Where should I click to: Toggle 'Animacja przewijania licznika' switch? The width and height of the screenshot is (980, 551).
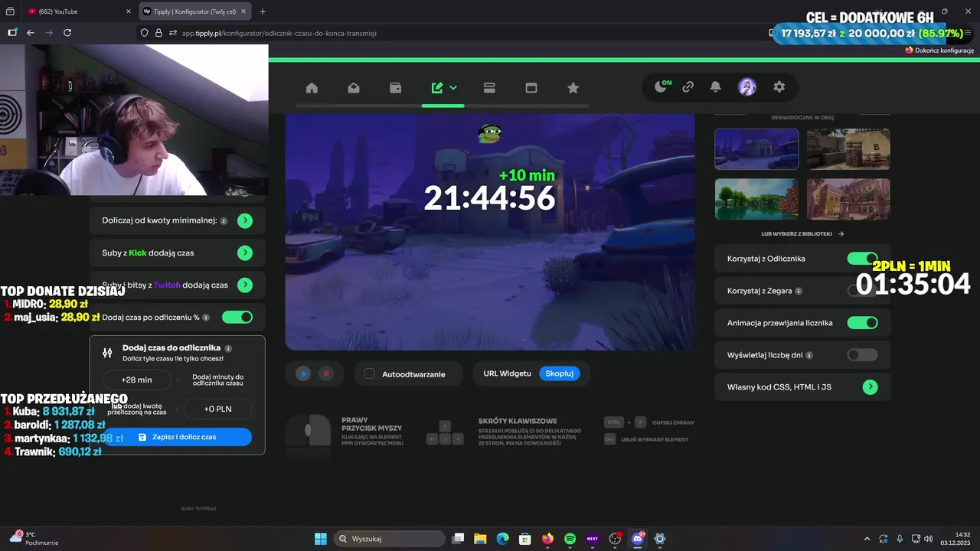(x=862, y=323)
